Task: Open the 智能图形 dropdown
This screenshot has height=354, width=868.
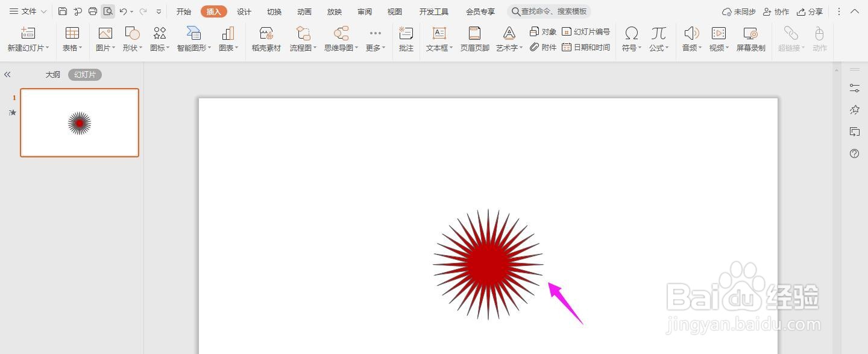Action: (194, 48)
